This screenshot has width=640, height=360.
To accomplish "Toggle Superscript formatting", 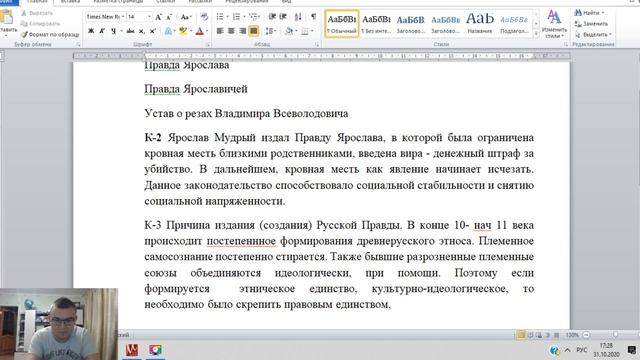I will pyautogui.click(x=153, y=31).
